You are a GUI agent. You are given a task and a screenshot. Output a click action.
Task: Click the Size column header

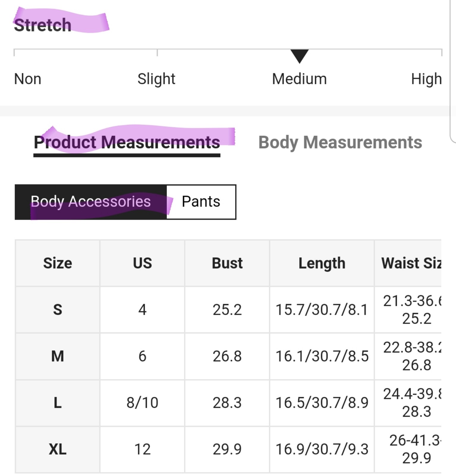point(58,263)
